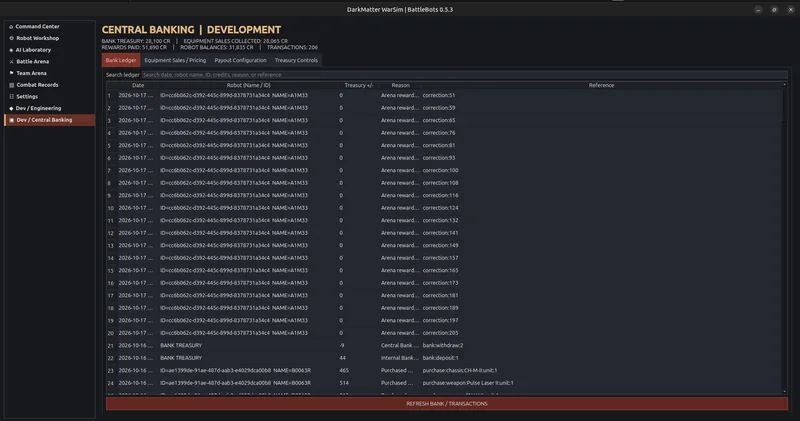The height and width of the screenshot is (421, 800).
Task: Select reference cell correction:173
Action: tap(440, 283)
